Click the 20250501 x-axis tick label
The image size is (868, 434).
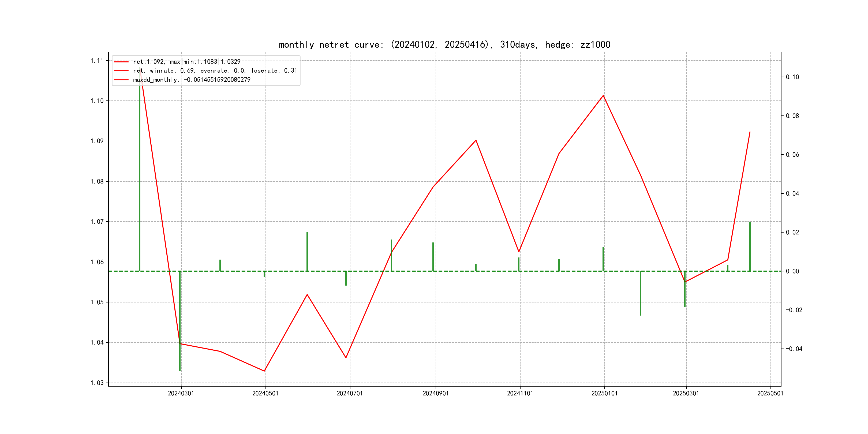770,393
